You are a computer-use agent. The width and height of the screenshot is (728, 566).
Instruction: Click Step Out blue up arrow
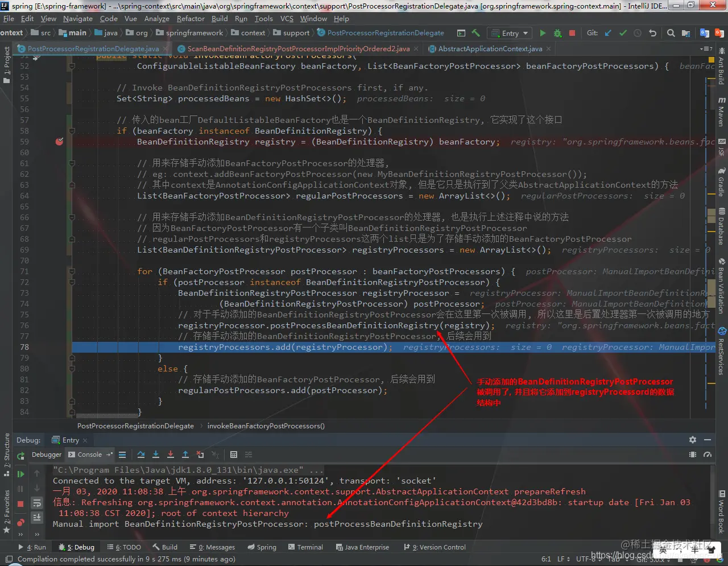(185, 455)
